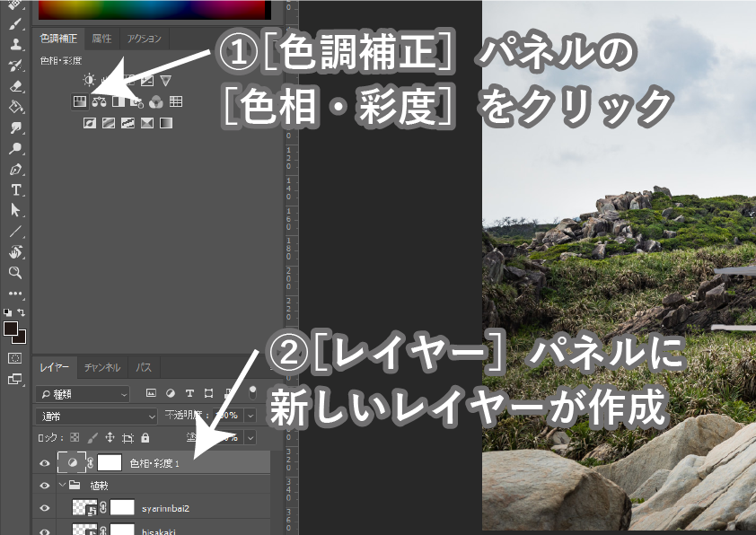The height and width of the screenshot is (535, 756).
Task: Toggle the layer filtering switch
Action: point(252,392)
